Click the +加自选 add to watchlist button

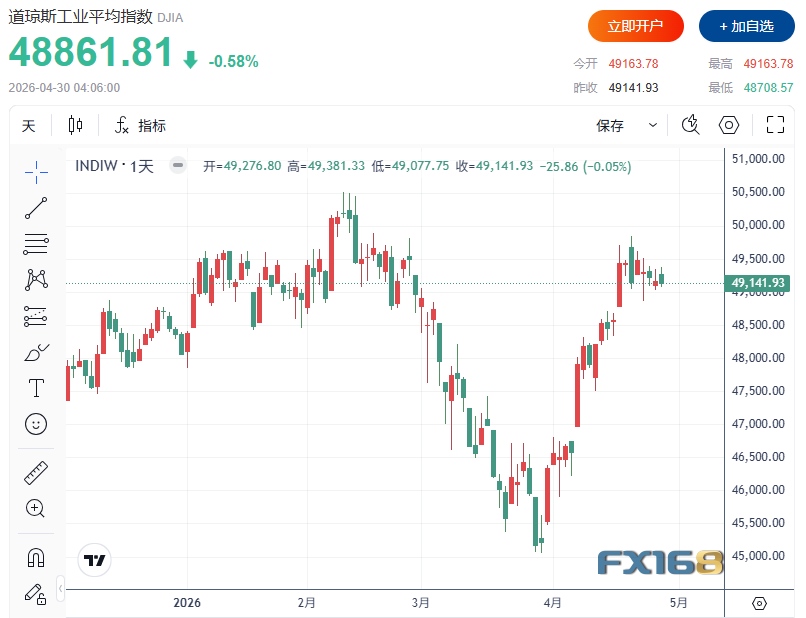[x=746, y=26]
